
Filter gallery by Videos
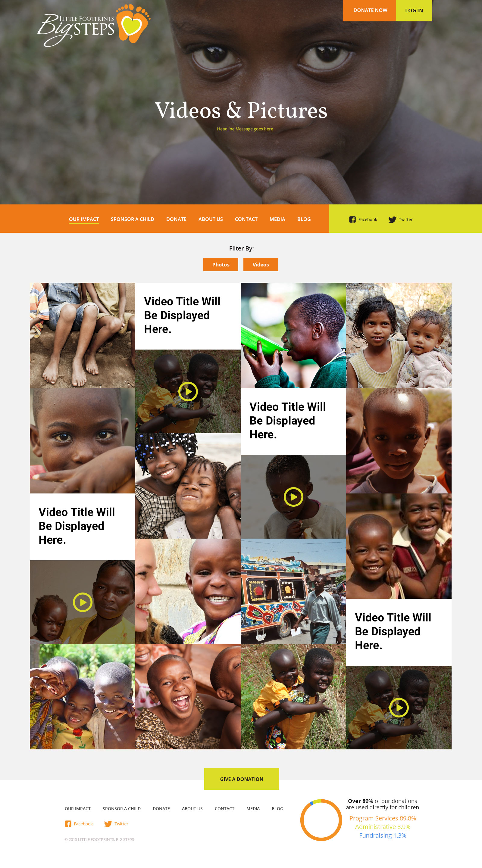[x=261, y=265]
